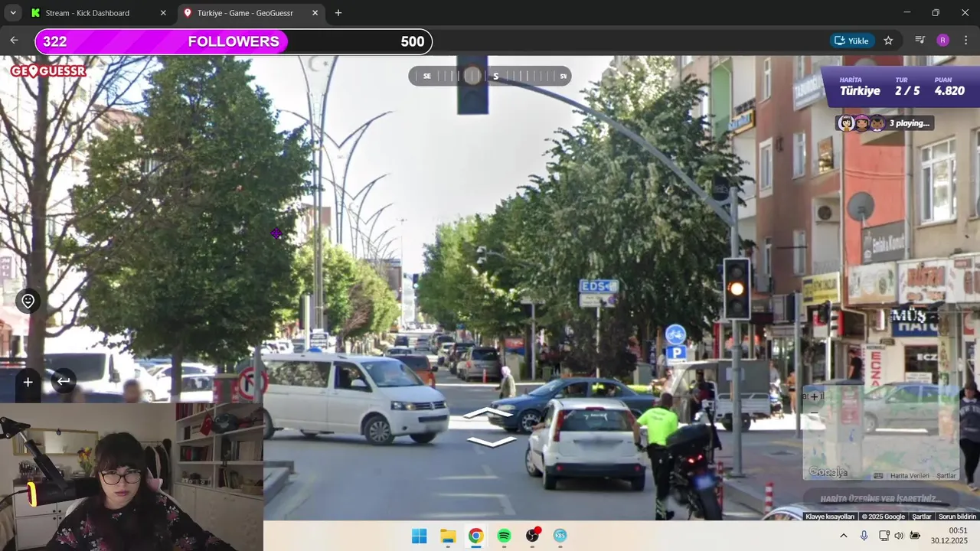Click the microphone tray icon
The width and height of the screenshot is (980, 551).
tap(864, 536)
